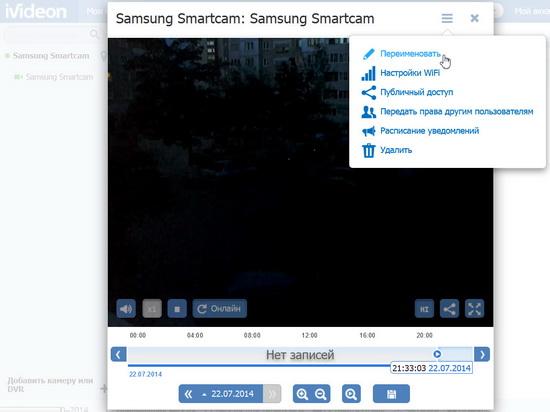Click the 04:00 timeline label
Image resolution: width=550 pixels, height=412 pixels.
pyautogui.click(x=195, y=335)
